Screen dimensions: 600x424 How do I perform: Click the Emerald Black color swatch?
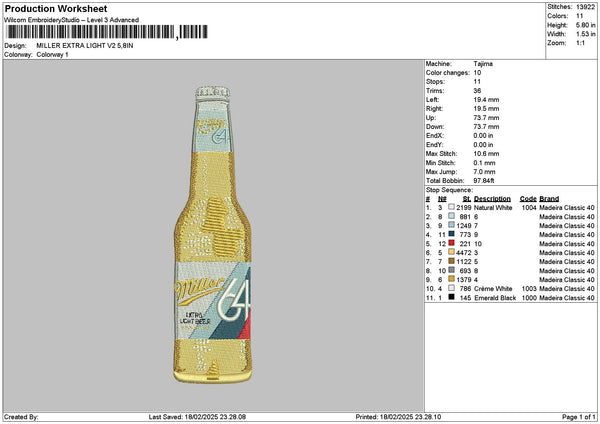(452, 297)
